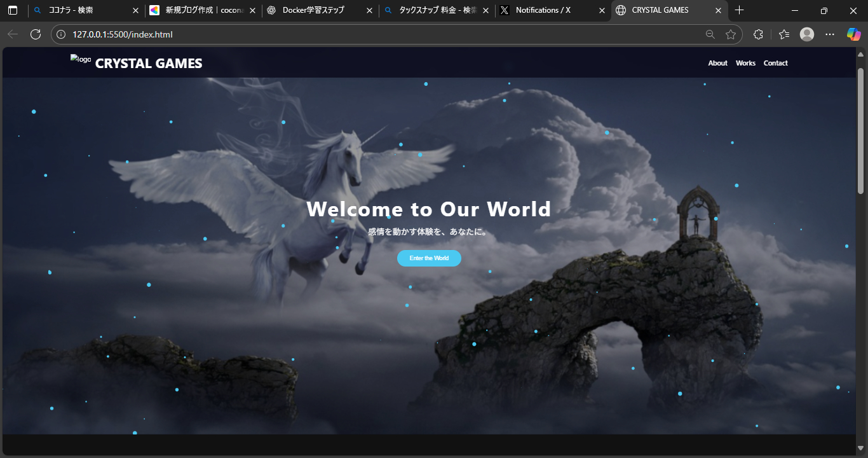Reload the page using the refresh icon
Viewport: 868px width, 458px height.
[x=36, y=34]
